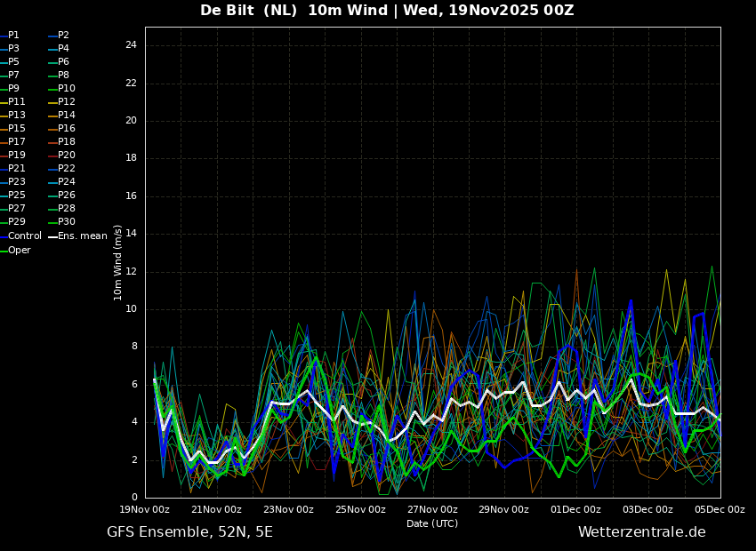Click the Date (UTC) axis title
Screen dimensions: 756x551
pos(432,523)
